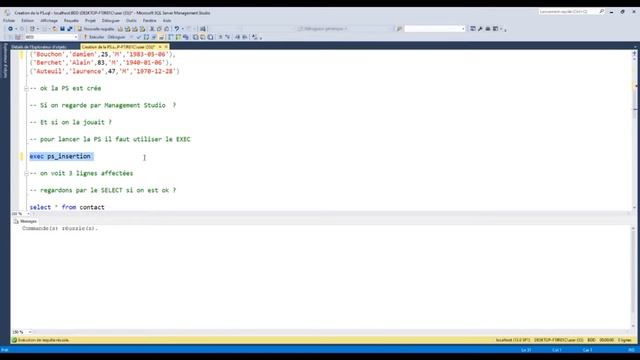
Task: Click the Parse query checkmark icon
Action: coord(139,37)
